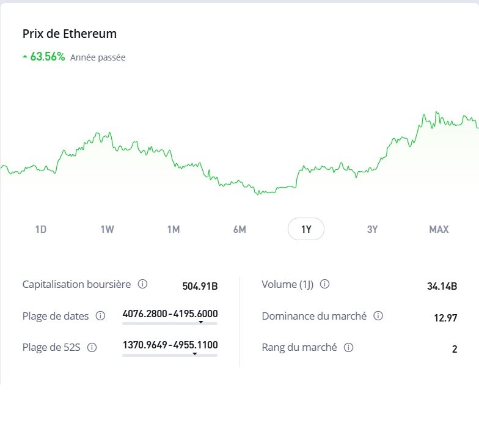Select the 6M chart period
The width and height of the screenshot is (479, 448).
239,229
